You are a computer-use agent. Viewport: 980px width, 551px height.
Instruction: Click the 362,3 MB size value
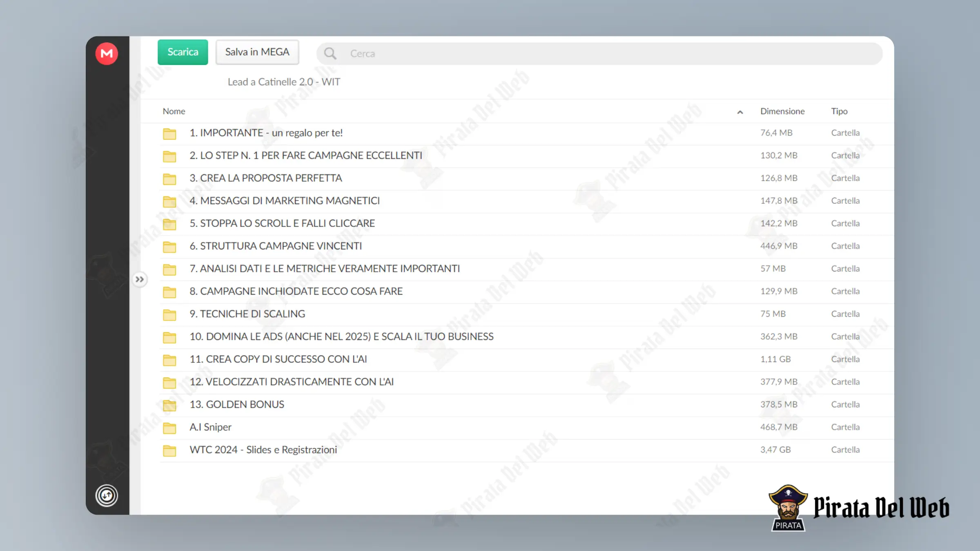(779, 337)
